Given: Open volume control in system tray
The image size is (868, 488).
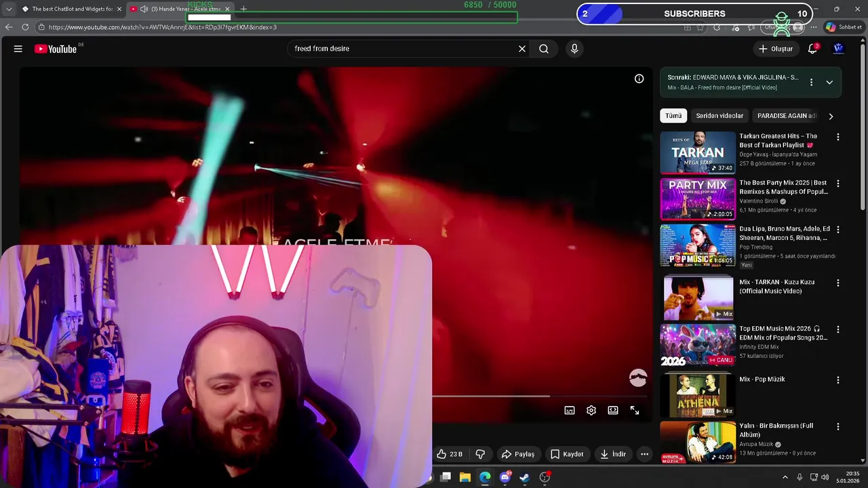Looking at the screenshot, I should tap(825, 477).
